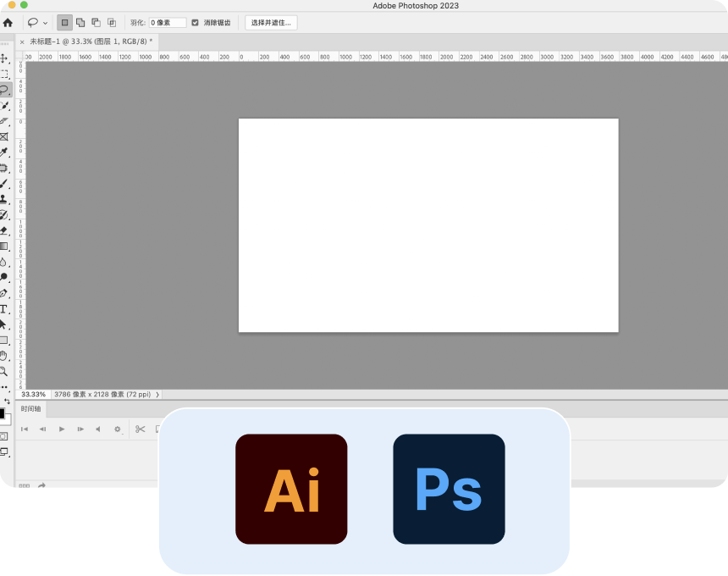Split the clip at playhead with scissors
The height and width of the screenshot is (576, 728).
[x=140, y=429]
